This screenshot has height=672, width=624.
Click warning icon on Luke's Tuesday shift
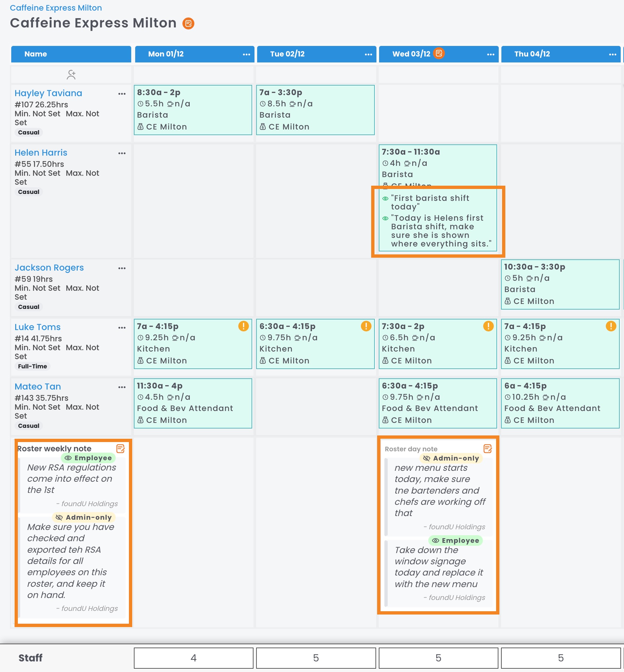[x=366, y=326]
